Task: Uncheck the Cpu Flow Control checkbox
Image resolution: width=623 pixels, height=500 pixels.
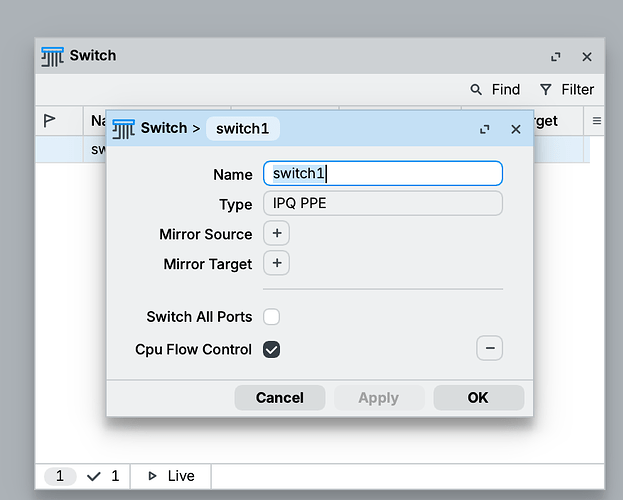Action: [x=271, y=349]
